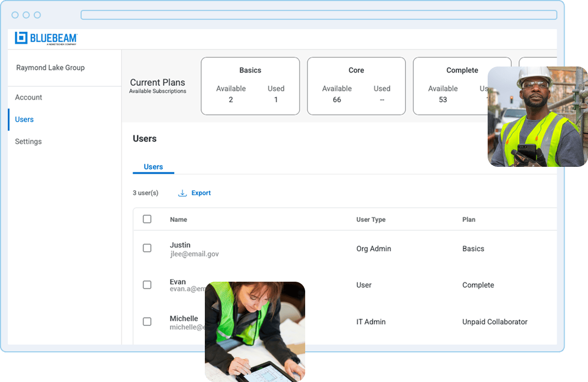Click the Core plan card
This screenshot has height=382, width=588.
pos(356,86)
